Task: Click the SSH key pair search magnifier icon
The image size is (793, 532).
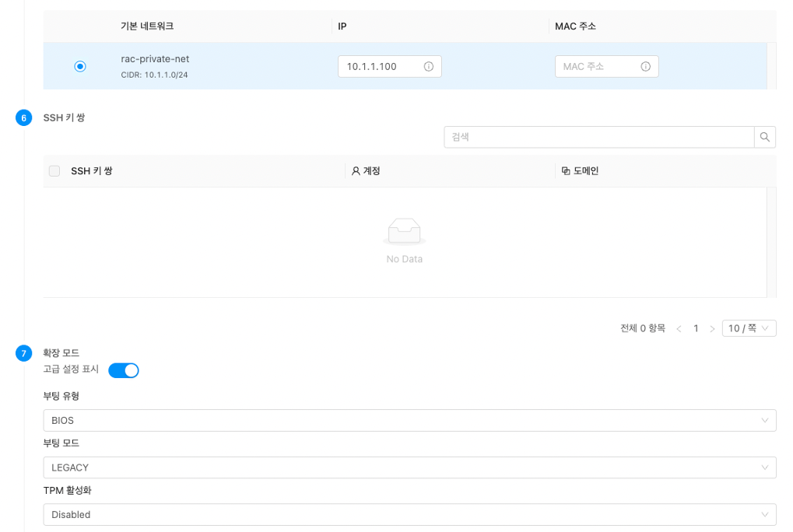Action: (x=765, y=137)
